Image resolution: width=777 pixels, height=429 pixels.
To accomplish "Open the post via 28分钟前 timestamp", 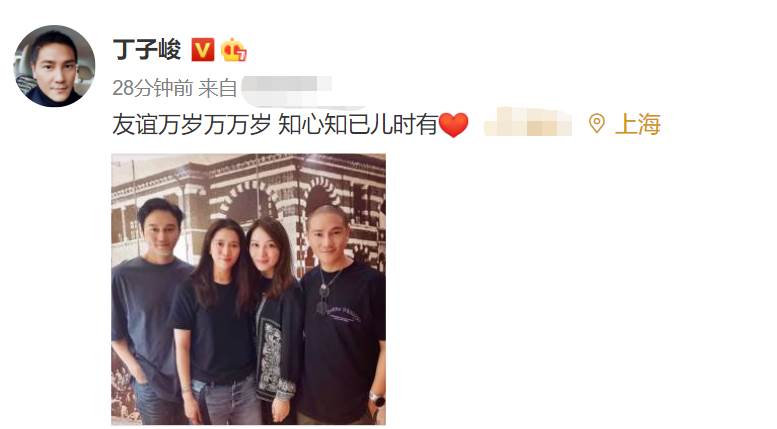I will coord(153,88).
